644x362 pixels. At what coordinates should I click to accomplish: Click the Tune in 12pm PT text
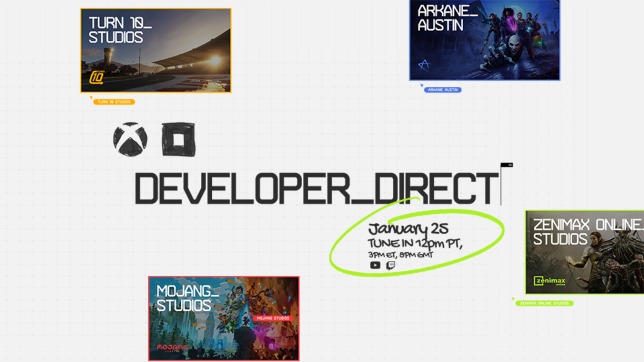[414, 243]
